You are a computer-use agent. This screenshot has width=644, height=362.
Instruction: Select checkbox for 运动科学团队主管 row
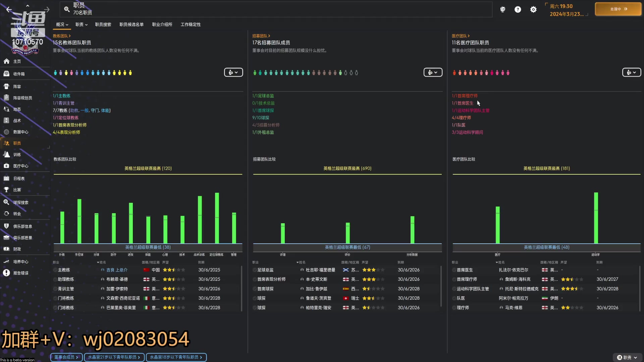point(454,289)
